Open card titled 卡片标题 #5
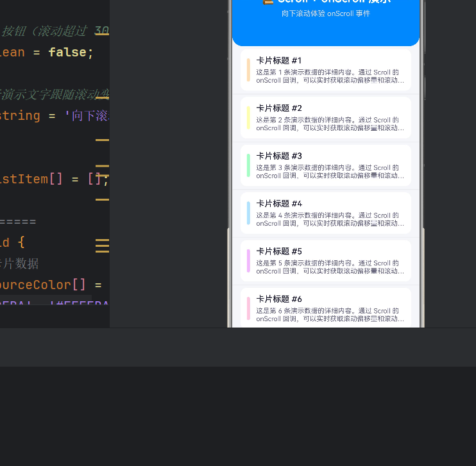The width and height of the screenshot is (476, 466). [326, 261]
